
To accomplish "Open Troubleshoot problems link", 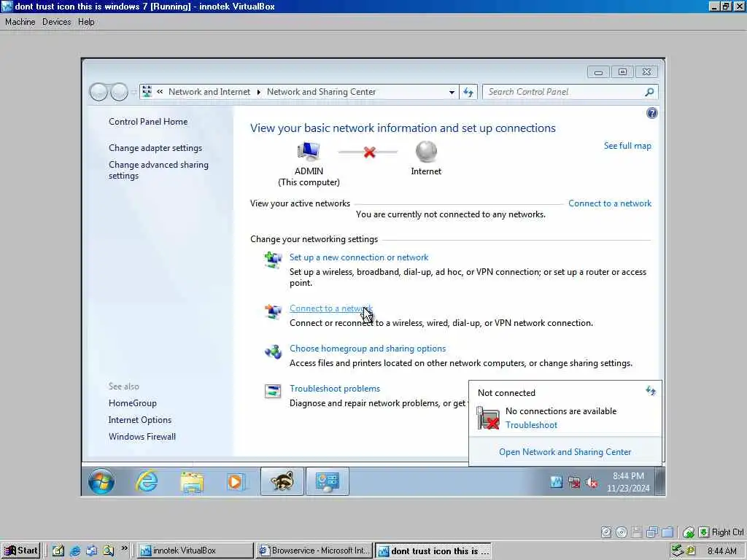I will pyautogui.click(x=335, y=388).
